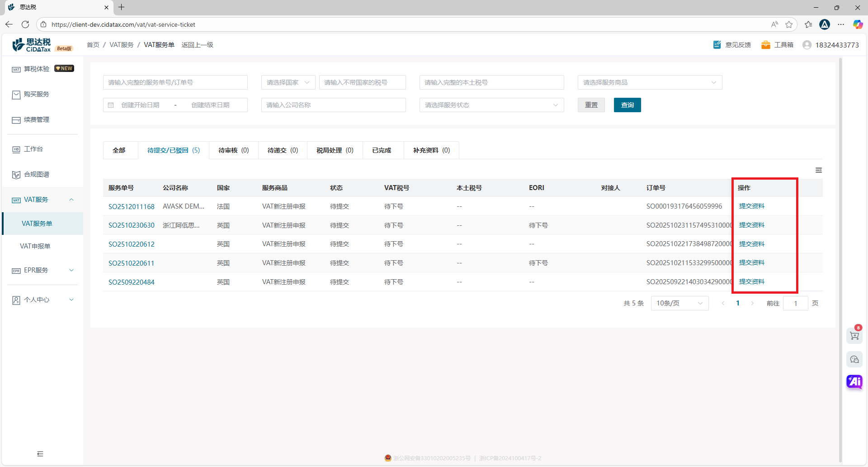The image size is (868, 467).
Task: Open the customer service chat icon
Action: [x=854, y=359]
